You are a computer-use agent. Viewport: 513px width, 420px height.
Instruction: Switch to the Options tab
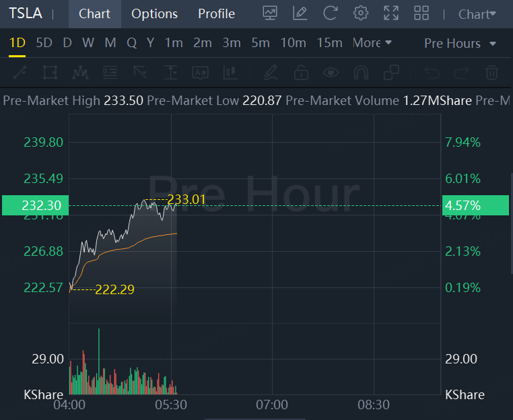(x=154, y=14)
